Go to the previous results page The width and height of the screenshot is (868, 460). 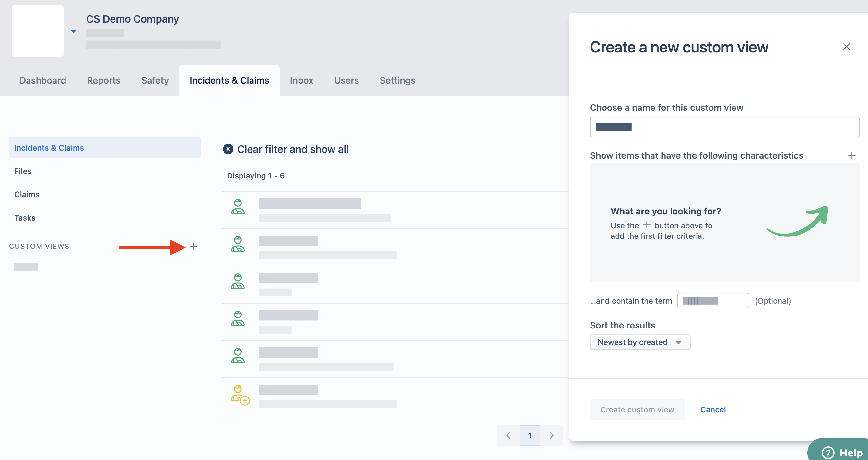(508, 435)
